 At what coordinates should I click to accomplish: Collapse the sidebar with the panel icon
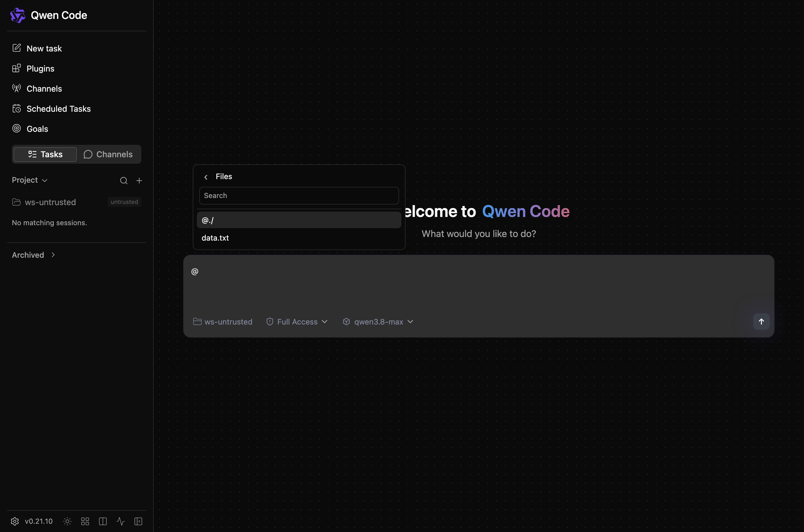(x=138, y=521)
